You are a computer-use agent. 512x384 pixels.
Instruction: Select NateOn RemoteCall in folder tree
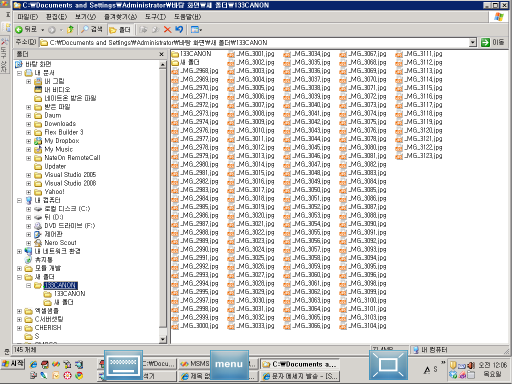(x=72, y=158)
